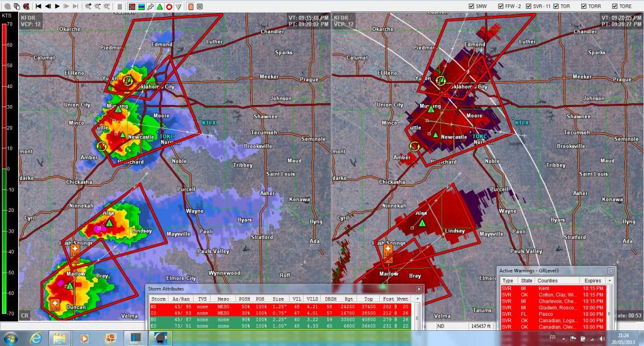Select the Kent MI warning row
The height and width of the screenshot is (346, 644).
(553, 289)
